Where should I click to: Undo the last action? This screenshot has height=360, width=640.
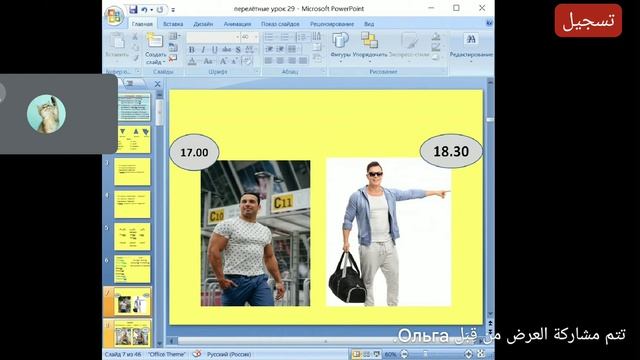click(144, 9)
